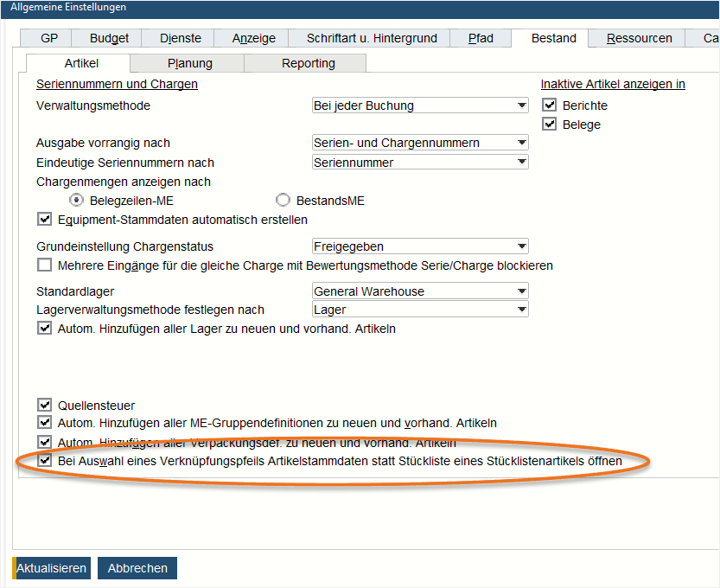Open the Verwaltungsmethode dropdown
720x588 pixels.
point(520,105)
